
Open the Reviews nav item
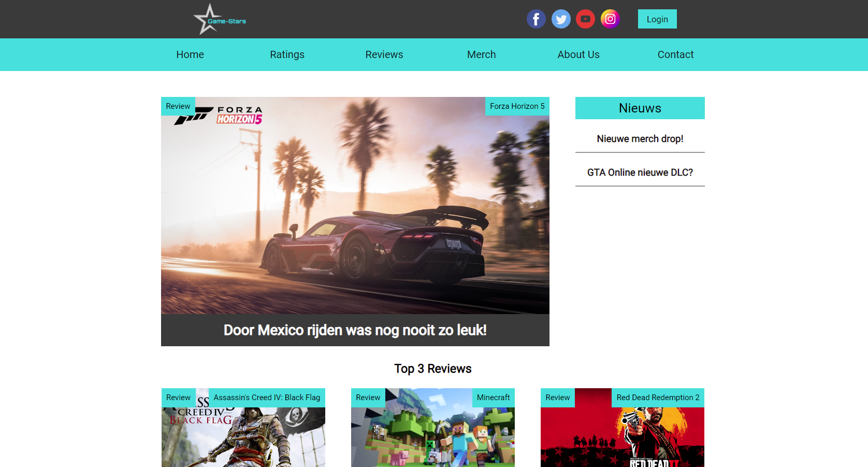pyautogui.click(x=384, y=54)
